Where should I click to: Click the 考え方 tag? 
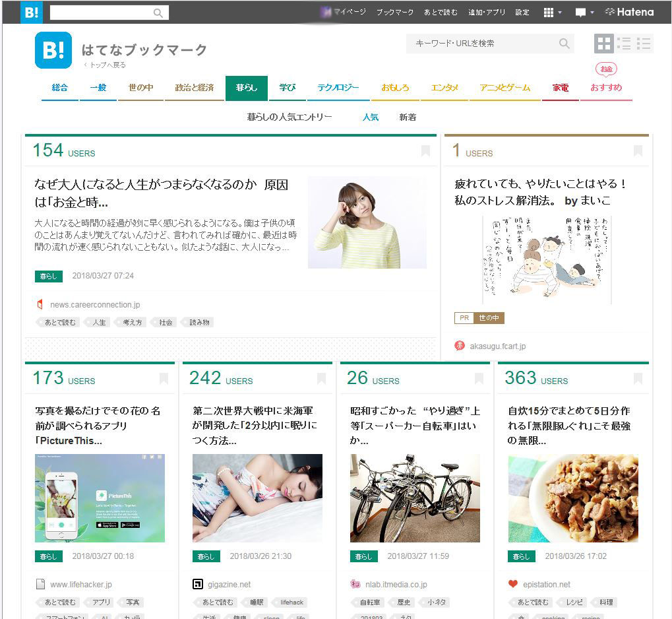point(132,322)
